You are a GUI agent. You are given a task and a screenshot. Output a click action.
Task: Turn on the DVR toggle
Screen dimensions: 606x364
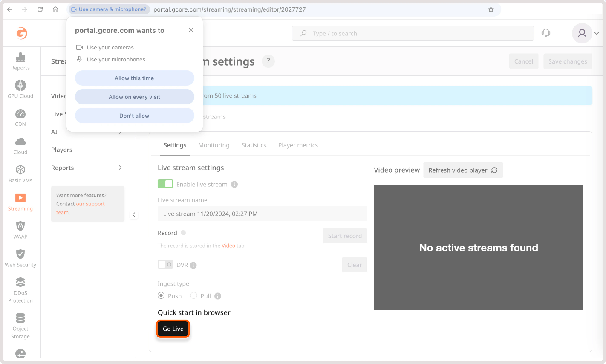165,264
